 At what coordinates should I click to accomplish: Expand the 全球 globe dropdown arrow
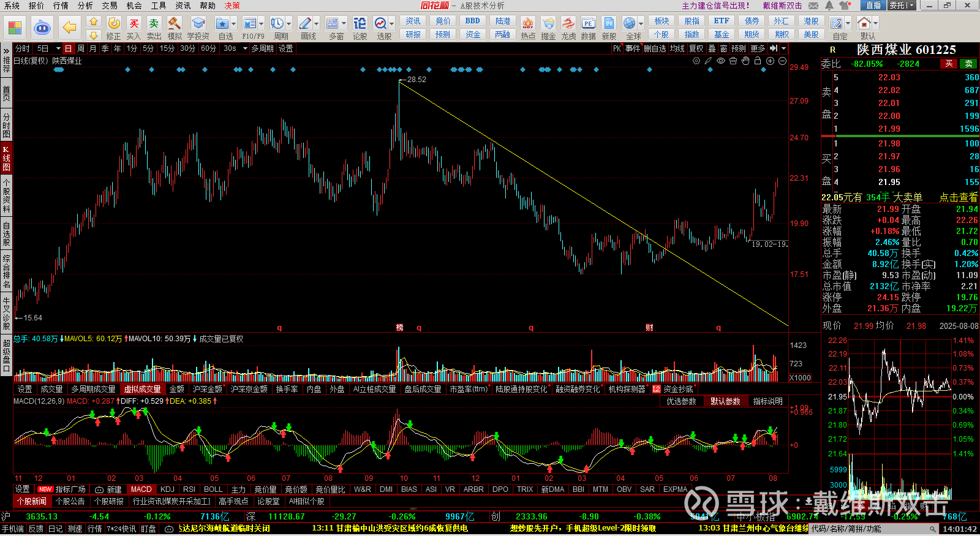(x=641, y=23)
